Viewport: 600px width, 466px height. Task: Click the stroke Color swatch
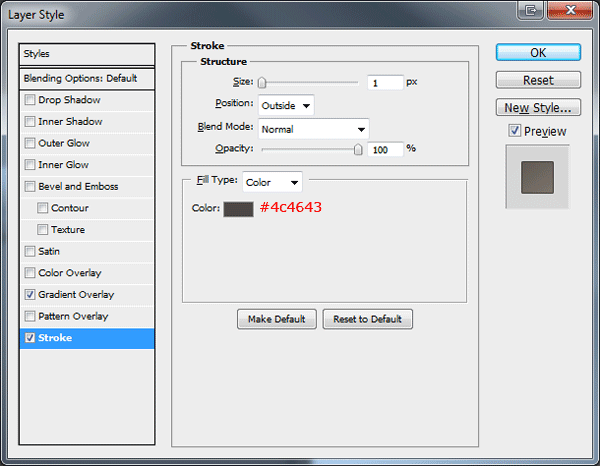[238, 209]
